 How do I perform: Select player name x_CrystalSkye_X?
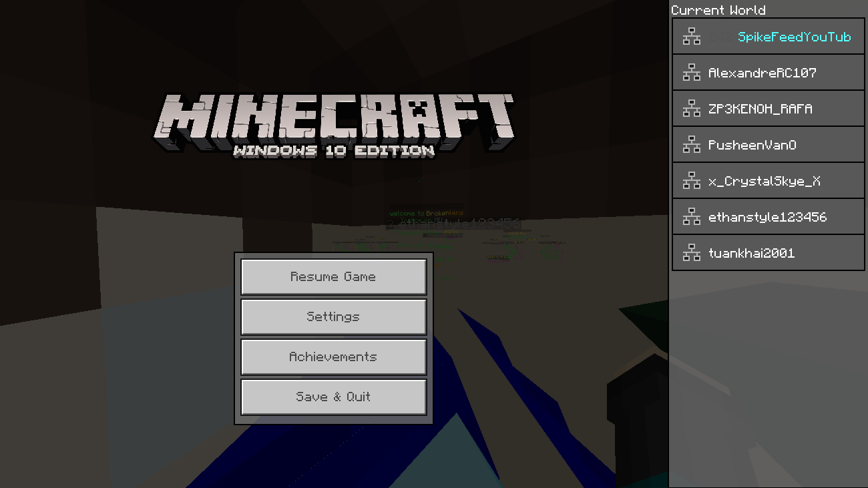(765, 182)
